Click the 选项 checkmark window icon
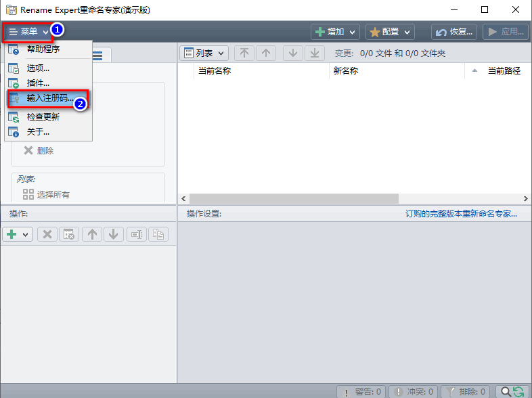Viewport: 532px width, 398px height. pos(14,68)
